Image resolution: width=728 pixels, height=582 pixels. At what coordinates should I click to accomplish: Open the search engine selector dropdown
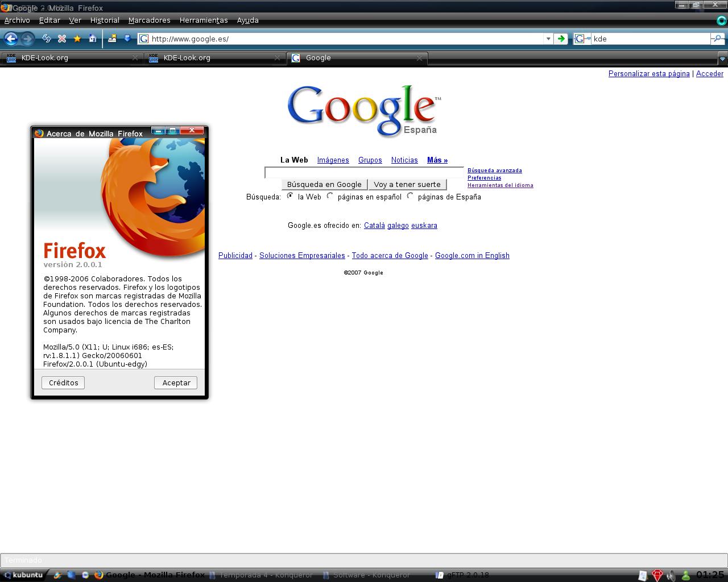click(582, 39)
